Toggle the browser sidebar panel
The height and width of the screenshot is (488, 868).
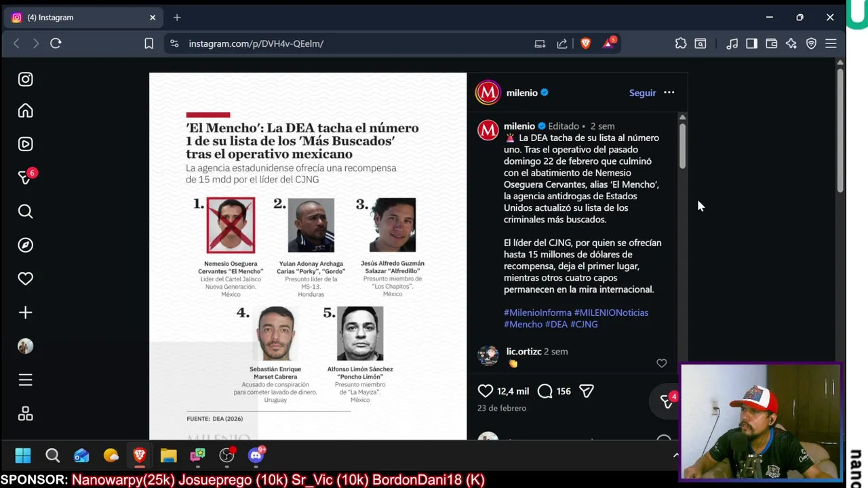point(751,43)
